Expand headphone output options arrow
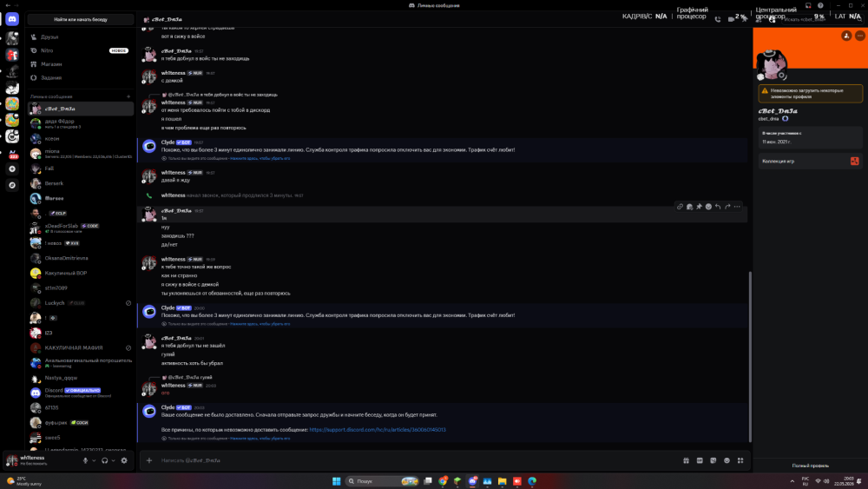The height and width of the screenshot is (489, 868). (x=114, y=460)
